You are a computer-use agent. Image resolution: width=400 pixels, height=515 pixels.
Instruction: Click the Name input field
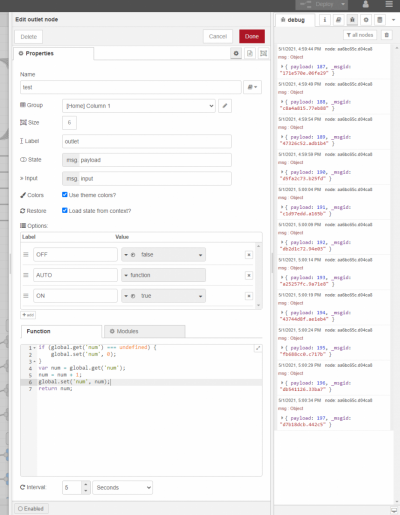(x=131, y=87)
